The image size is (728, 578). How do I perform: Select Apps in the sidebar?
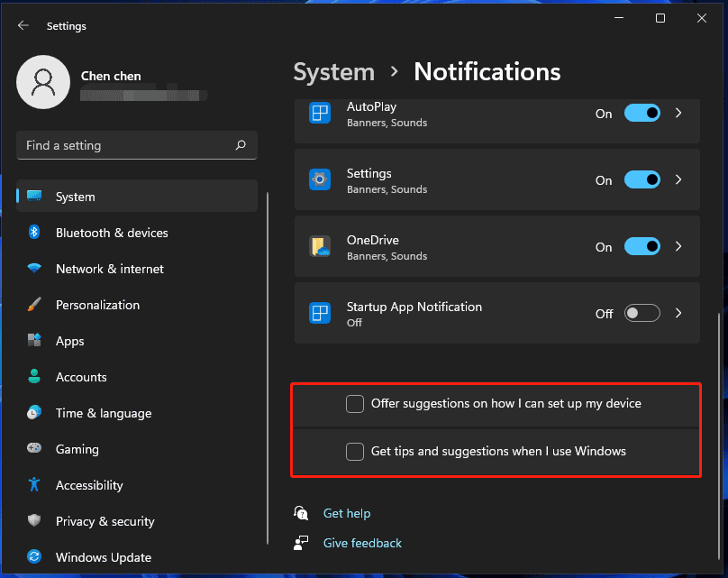34,341
